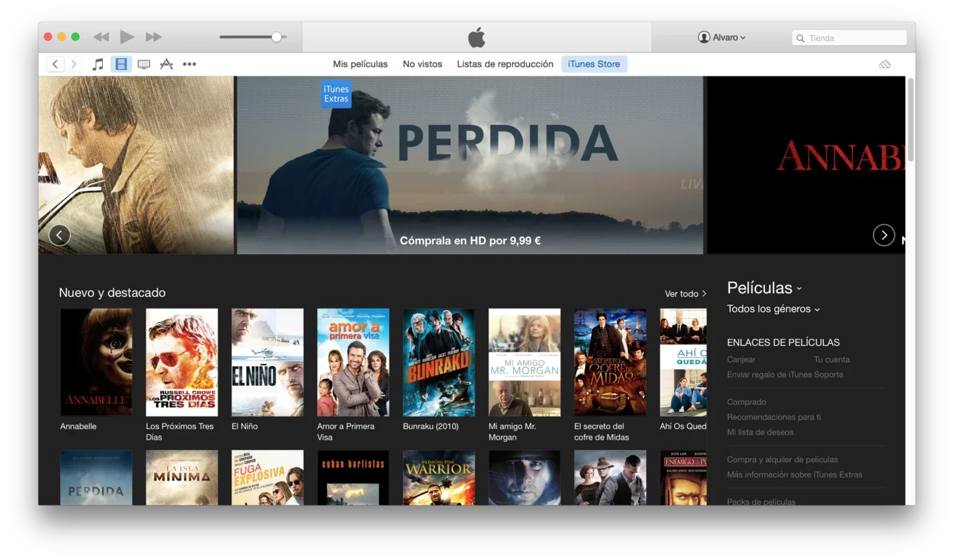Switch to Mis películas tab
Viewport: 954px width, 560px height.
360,64
